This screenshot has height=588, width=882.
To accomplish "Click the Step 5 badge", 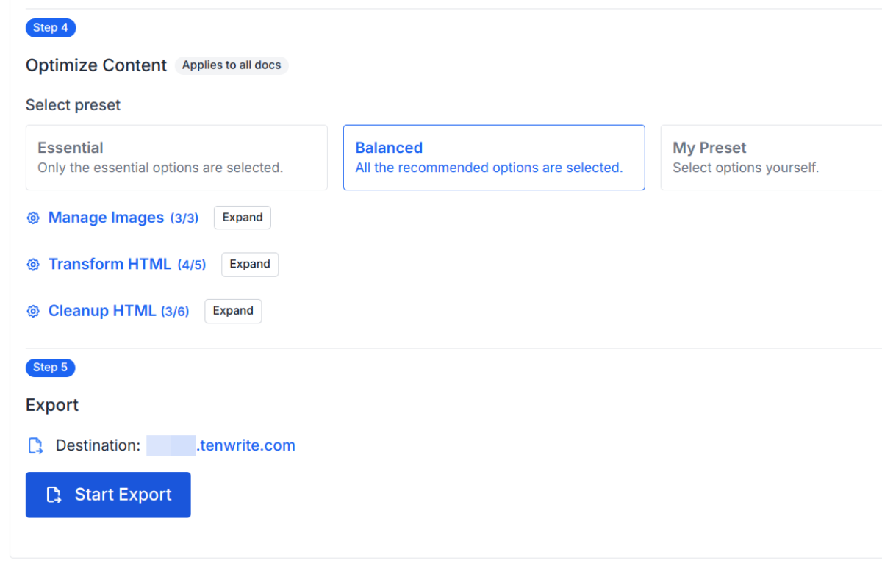I will click(51, 367).
